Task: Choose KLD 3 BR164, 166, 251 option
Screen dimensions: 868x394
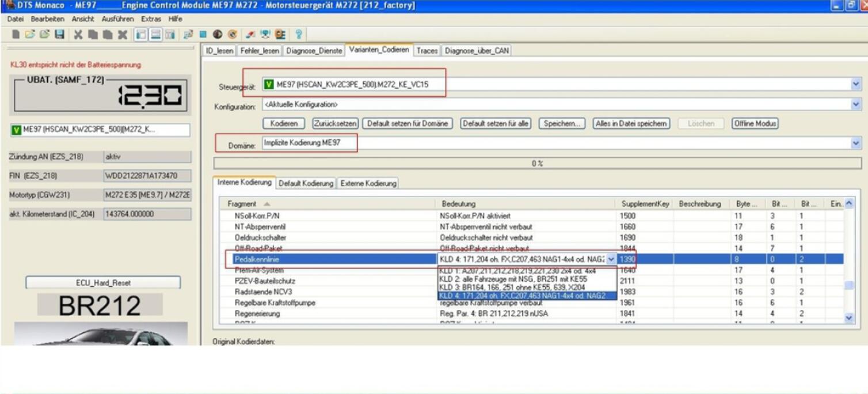Action: click(527, 286)
